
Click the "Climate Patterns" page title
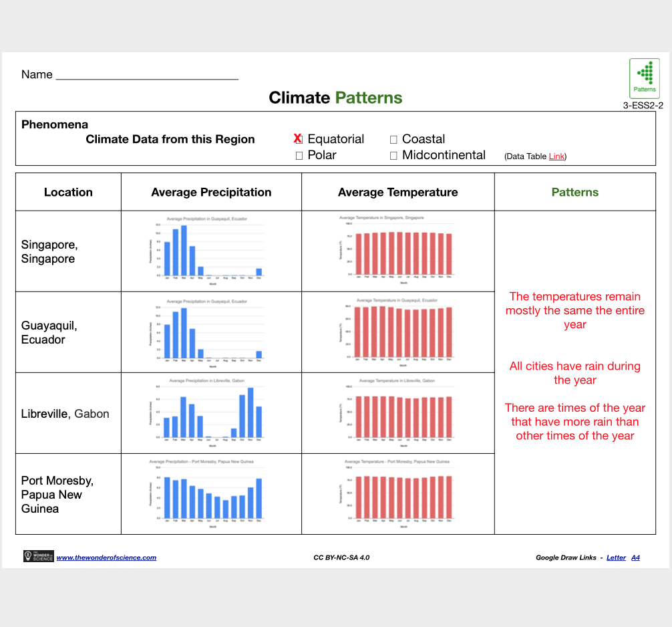point(335,98)
